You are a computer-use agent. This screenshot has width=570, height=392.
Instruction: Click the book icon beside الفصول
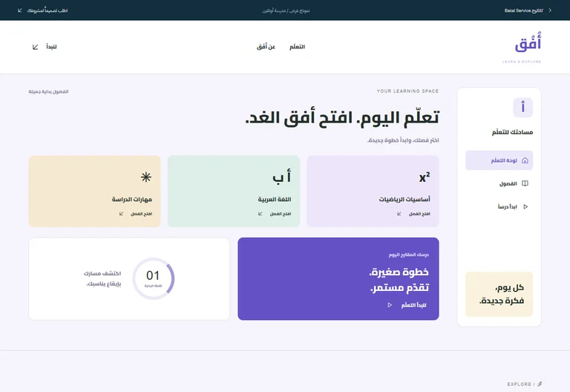[525, 183]
